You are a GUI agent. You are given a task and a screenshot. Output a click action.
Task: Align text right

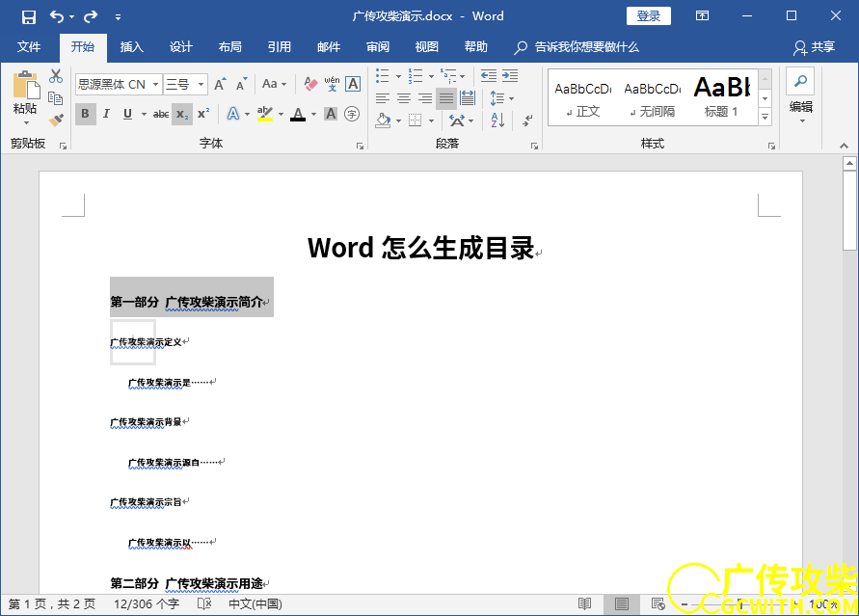click(425, 98)
